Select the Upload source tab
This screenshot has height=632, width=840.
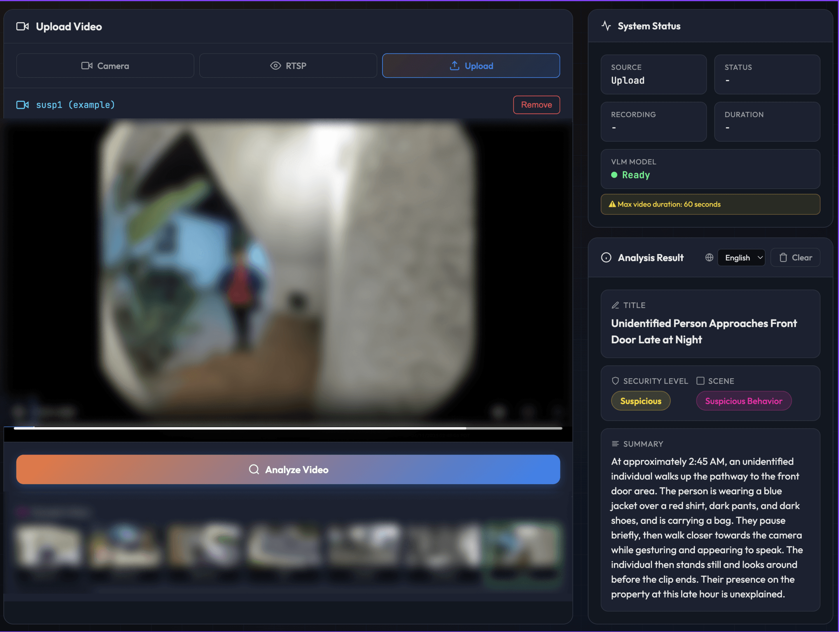click(470, 66)
